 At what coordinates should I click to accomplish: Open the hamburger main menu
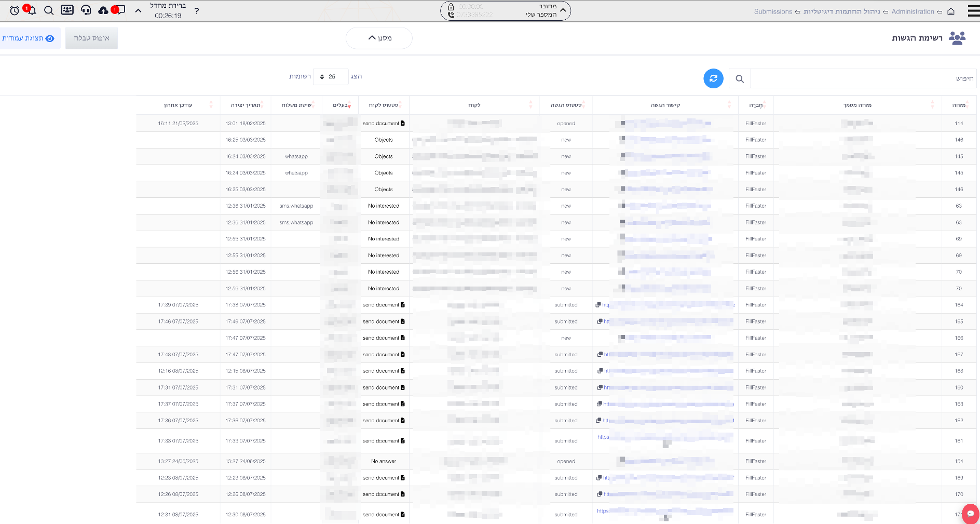click(973, 11)
